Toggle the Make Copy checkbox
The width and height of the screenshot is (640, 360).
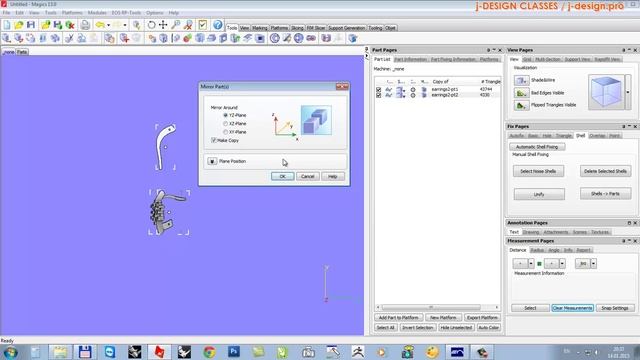click(x=213, y=140)
